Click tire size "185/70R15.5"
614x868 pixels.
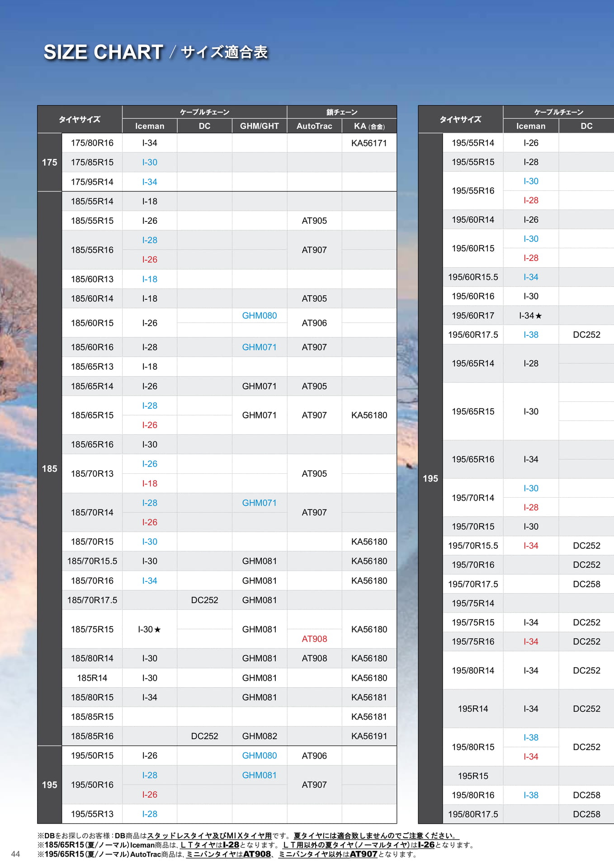coord(92,561)
